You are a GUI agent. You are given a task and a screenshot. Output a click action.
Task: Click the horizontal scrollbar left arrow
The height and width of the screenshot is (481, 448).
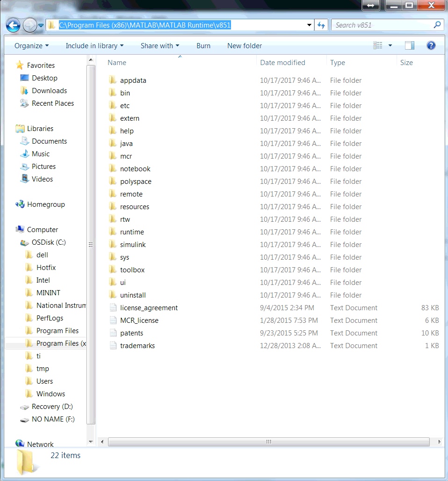click(102, 442)
